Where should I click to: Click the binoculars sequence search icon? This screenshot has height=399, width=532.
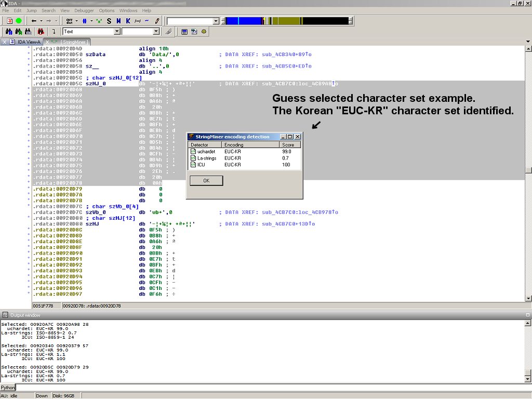(28, 32)
